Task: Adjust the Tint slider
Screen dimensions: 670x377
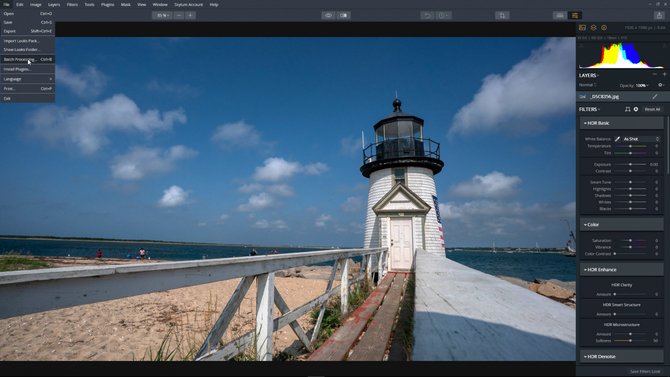Action: [631, 153]
